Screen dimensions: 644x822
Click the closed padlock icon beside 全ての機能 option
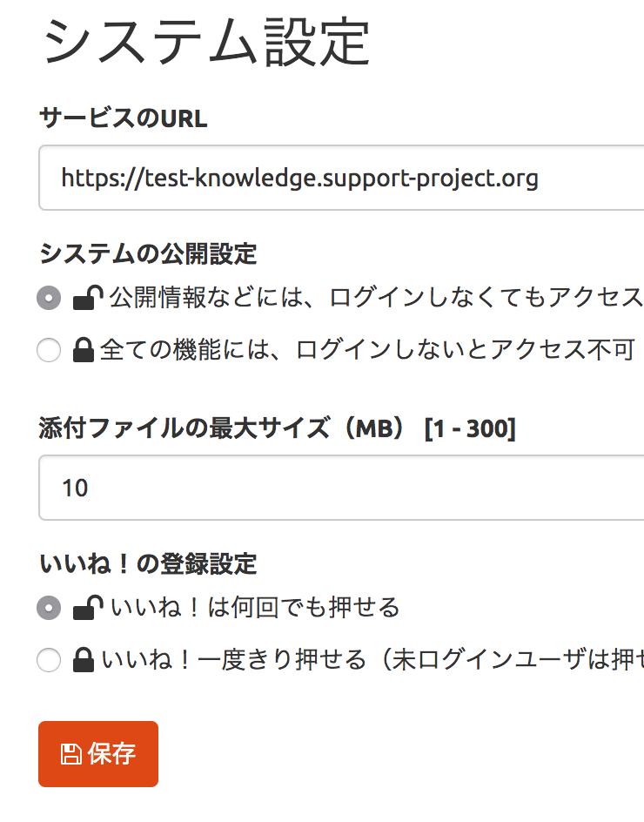pos(84,349)
